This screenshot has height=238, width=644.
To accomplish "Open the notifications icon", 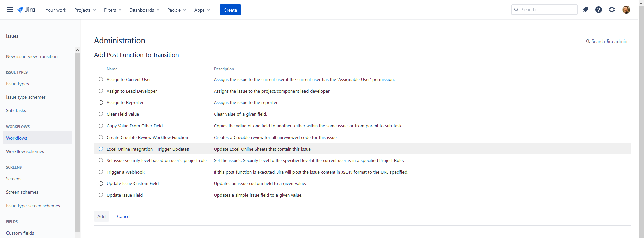I will point(585,10).
